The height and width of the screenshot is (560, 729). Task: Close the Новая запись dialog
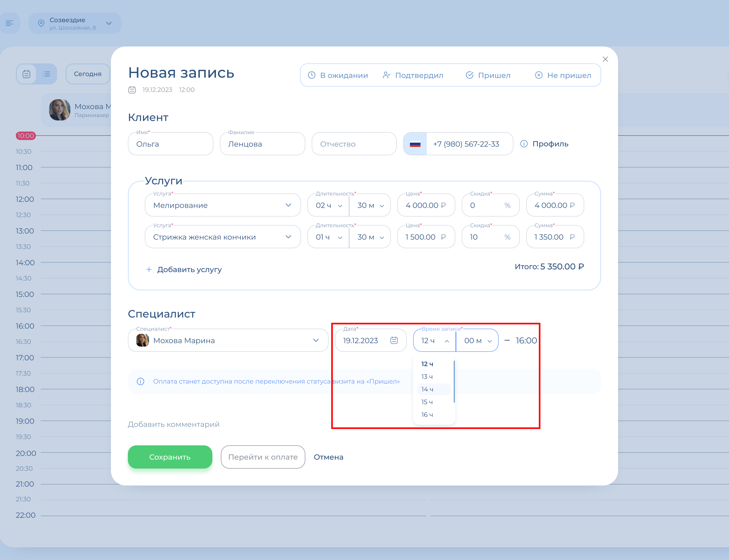(x=605, y=59)
